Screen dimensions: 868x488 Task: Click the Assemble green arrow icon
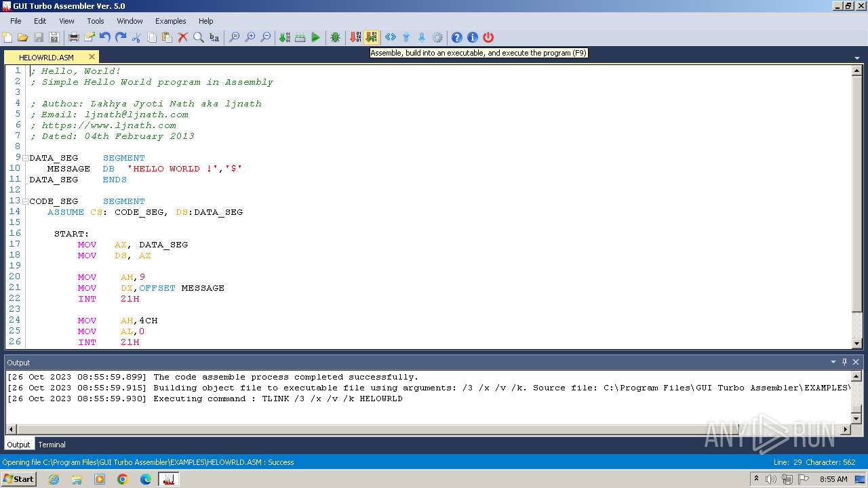pos(284,37)
